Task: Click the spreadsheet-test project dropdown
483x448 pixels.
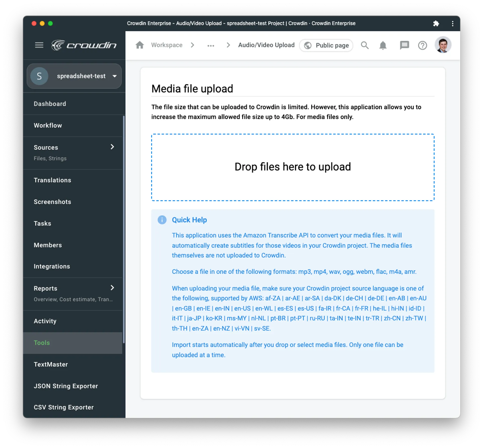Action: coord(75,76)
